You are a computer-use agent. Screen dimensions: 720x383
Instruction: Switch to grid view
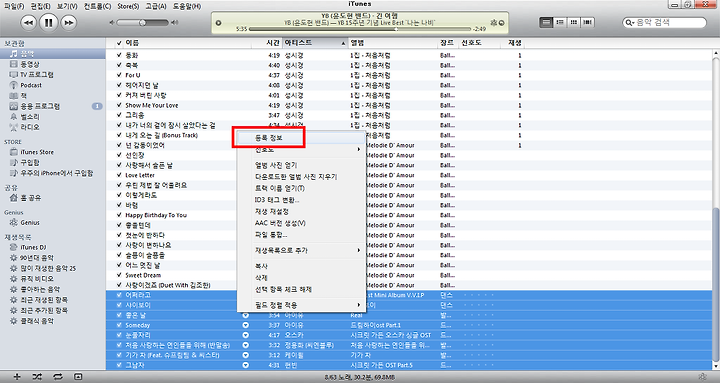pos(574,22)
